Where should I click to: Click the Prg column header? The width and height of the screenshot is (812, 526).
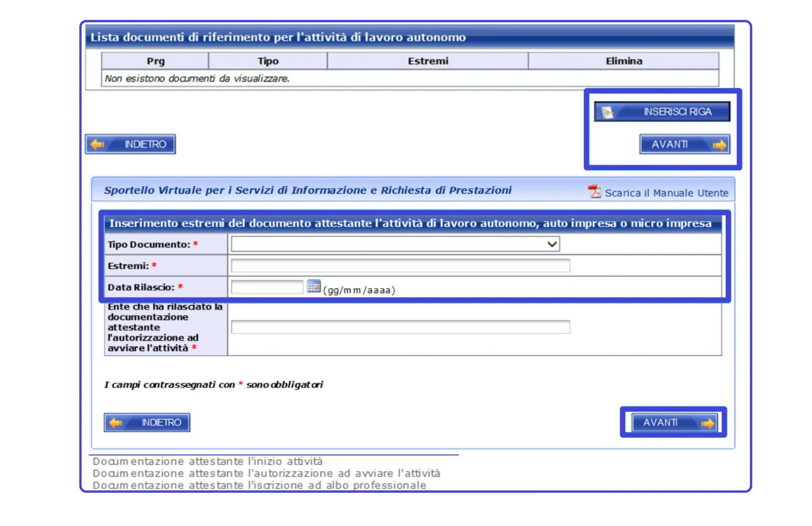(155, 61)
